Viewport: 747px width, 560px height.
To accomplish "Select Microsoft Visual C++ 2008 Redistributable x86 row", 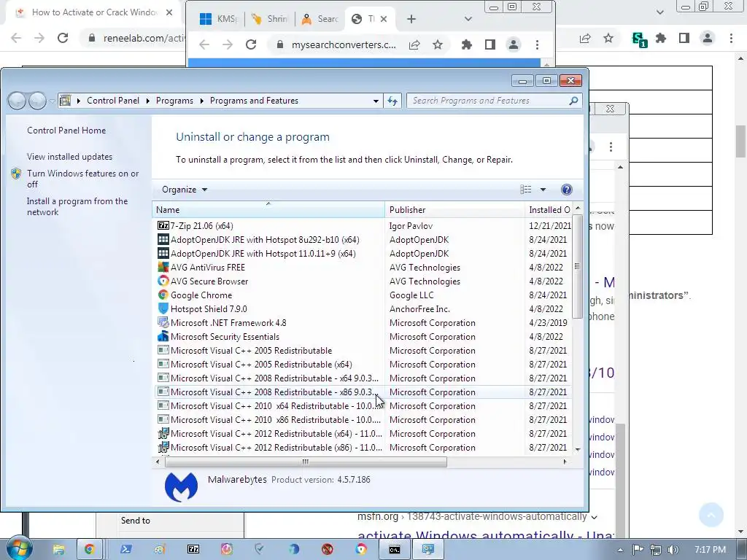I will click(x=363, y=392).
